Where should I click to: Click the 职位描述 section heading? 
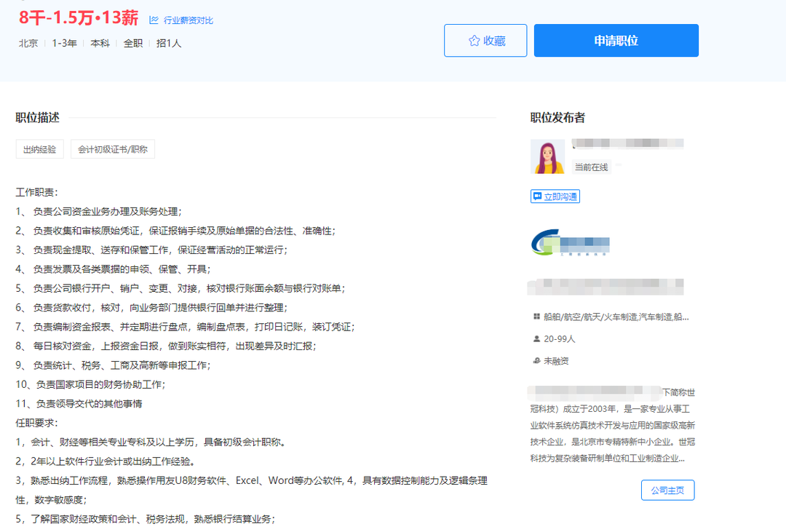(38, 117)
